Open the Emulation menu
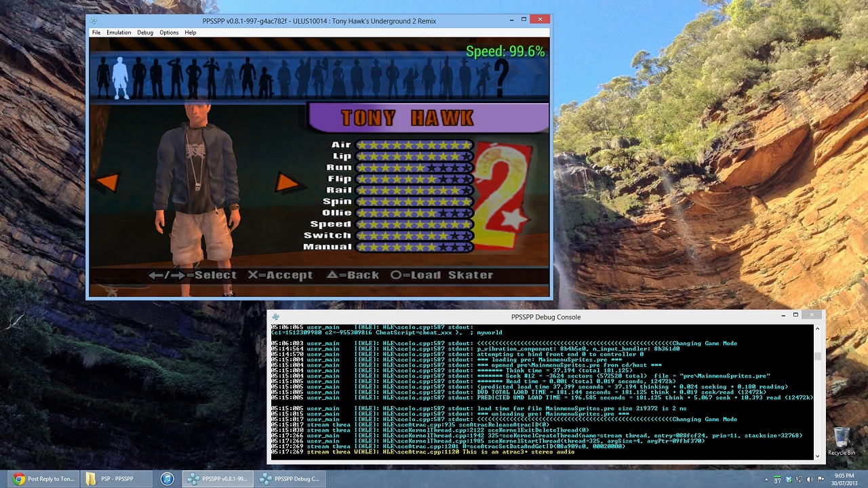The width and height of the screenshot is (868, 488). click(119, 33)
